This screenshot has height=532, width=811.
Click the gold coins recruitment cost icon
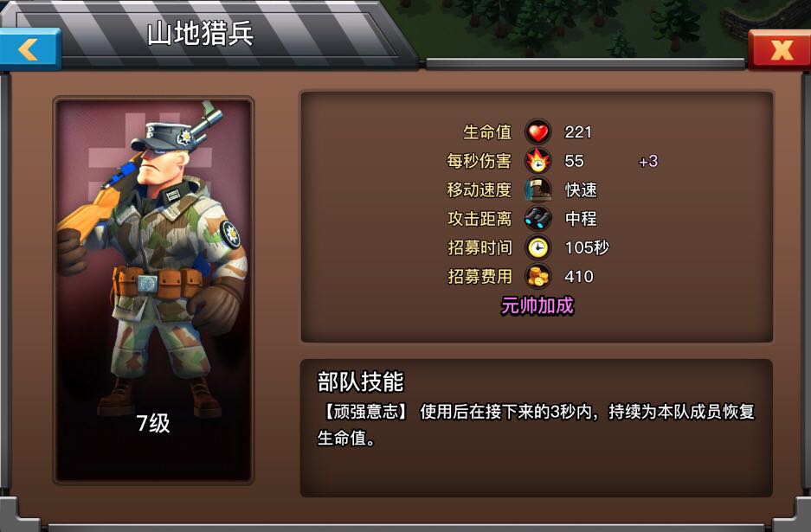537,277
